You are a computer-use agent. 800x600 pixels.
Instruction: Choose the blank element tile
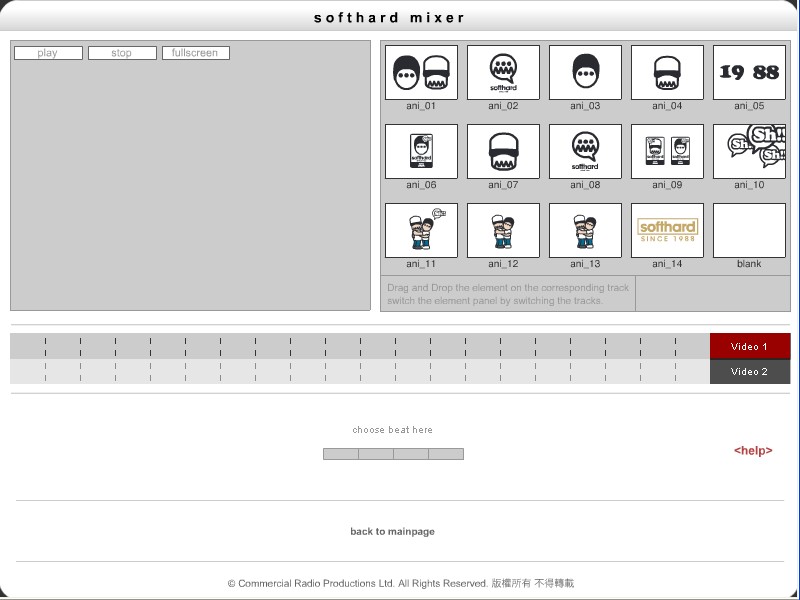[749, 231]
